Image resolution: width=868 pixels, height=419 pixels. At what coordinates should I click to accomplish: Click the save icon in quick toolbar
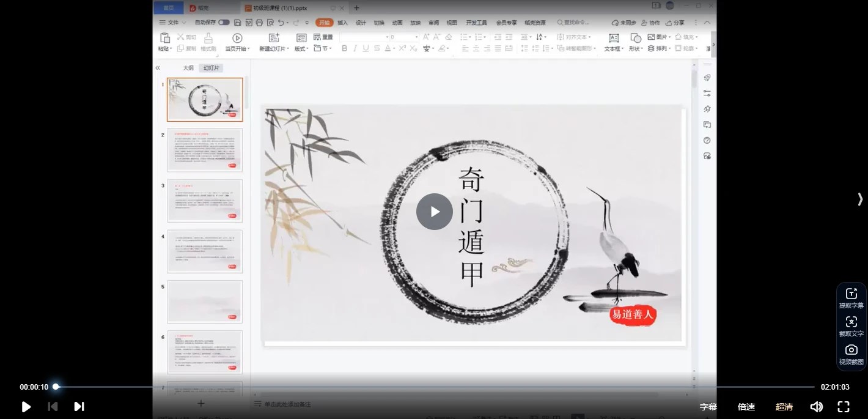pyautogui.click(x=238, y=23)
